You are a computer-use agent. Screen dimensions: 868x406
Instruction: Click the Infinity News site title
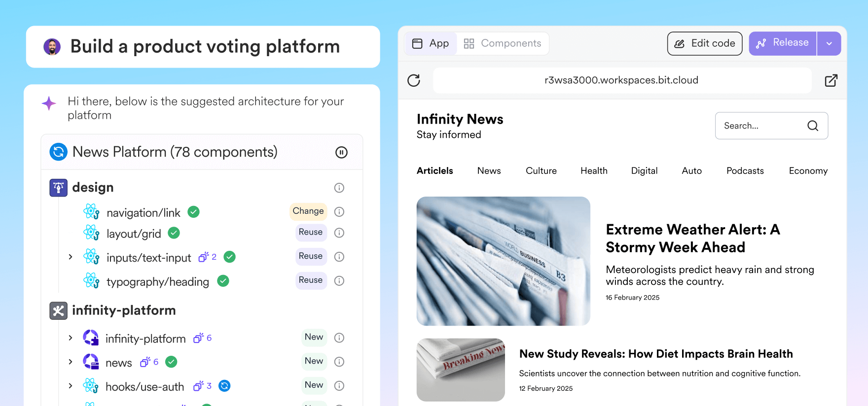(460, 119)
